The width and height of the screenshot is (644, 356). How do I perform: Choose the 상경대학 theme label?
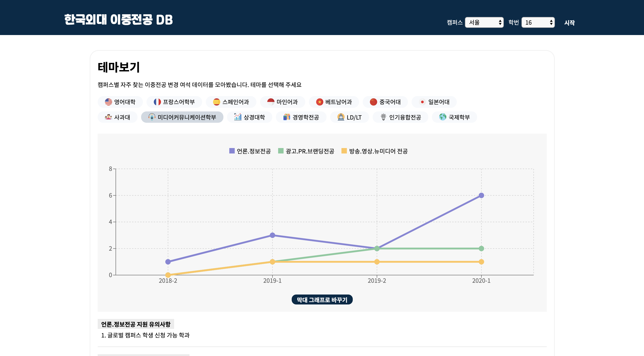coord(254,117)
